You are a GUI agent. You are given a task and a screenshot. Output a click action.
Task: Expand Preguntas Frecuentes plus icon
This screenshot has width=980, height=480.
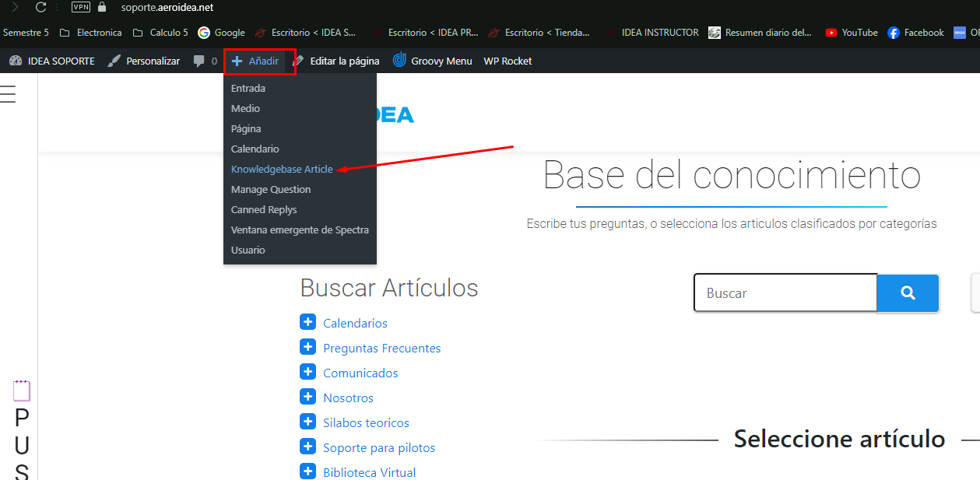[x=307, y=347]
